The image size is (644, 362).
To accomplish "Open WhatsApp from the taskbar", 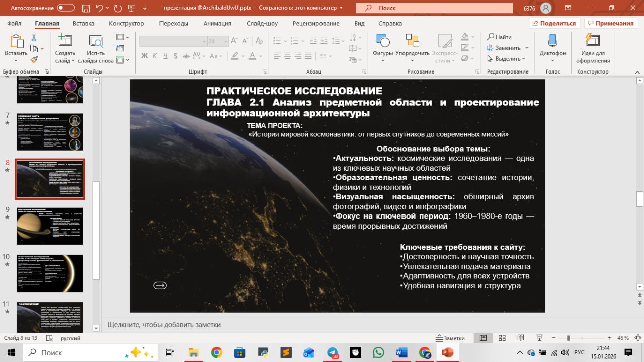I will (x=378, y=352).
